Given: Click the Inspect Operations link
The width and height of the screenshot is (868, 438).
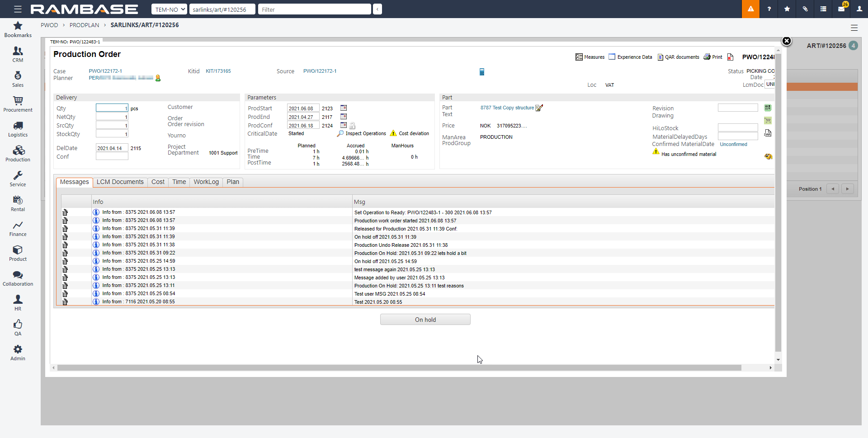Looking at the screenshot, I should [x=365, y=134].
